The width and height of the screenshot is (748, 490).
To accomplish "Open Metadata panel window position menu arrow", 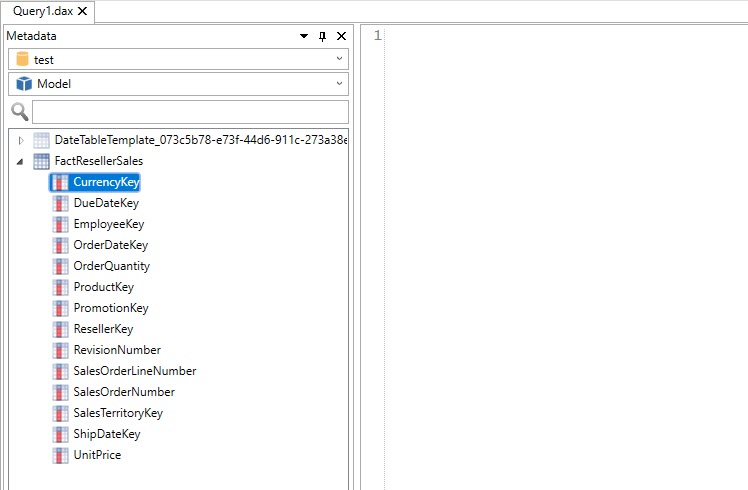I will coord(304,36).
